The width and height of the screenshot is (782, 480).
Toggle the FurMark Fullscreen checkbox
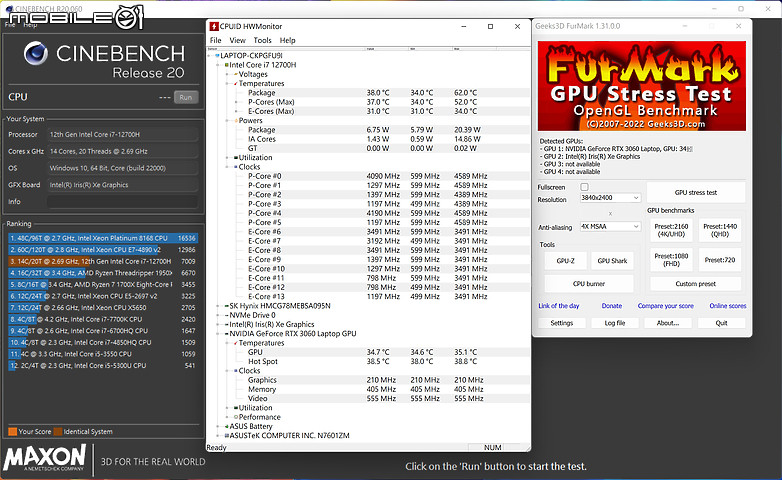tap(585, 187)
